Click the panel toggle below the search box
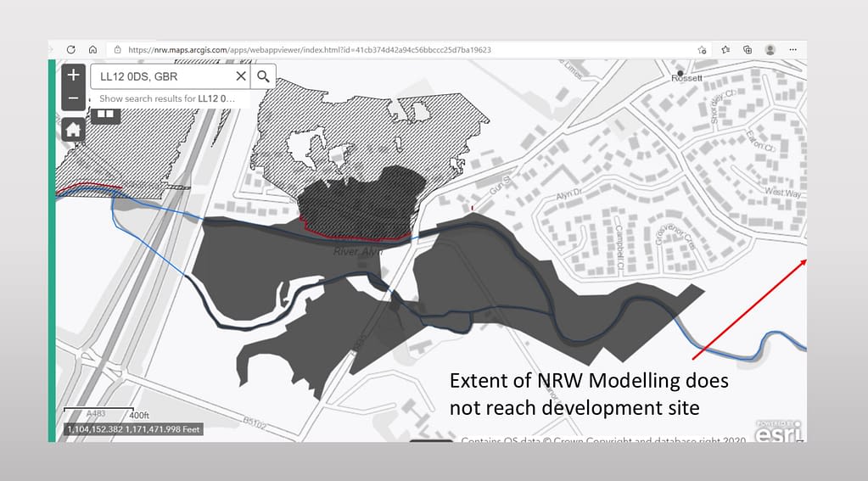Screen dimensions: 868x481 [x=105, y=115]
